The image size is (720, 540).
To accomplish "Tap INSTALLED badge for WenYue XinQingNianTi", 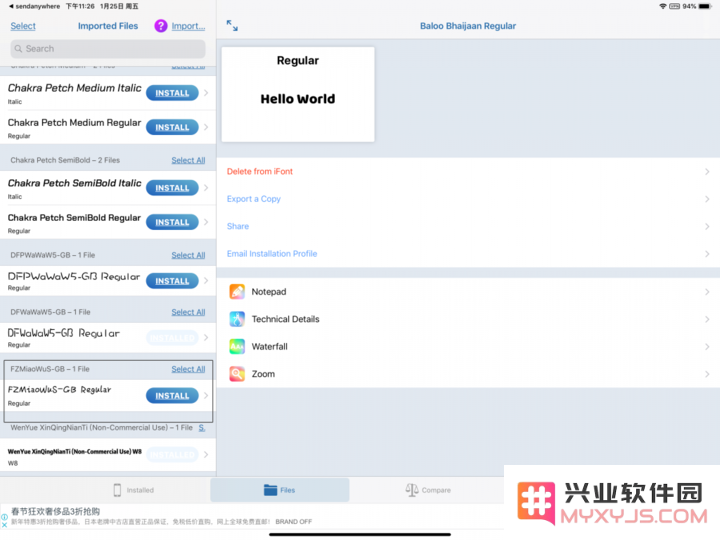I will [x=172, y=455].
